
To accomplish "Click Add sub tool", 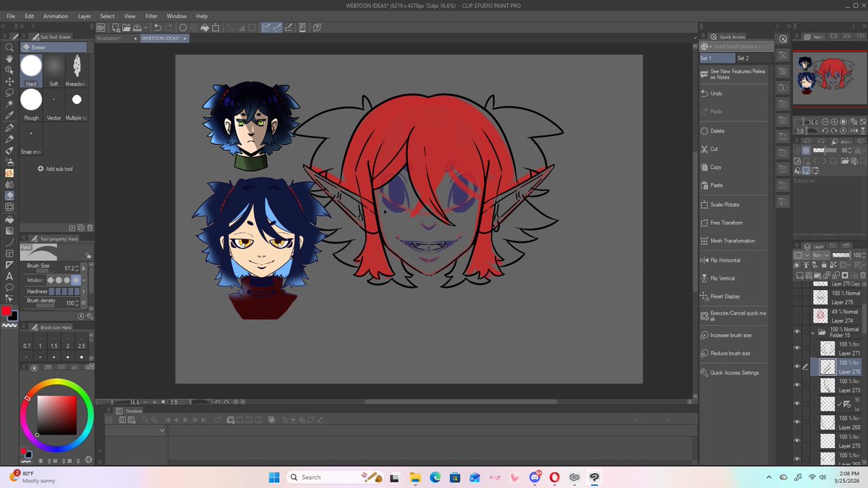I will (x=55, y=168).
